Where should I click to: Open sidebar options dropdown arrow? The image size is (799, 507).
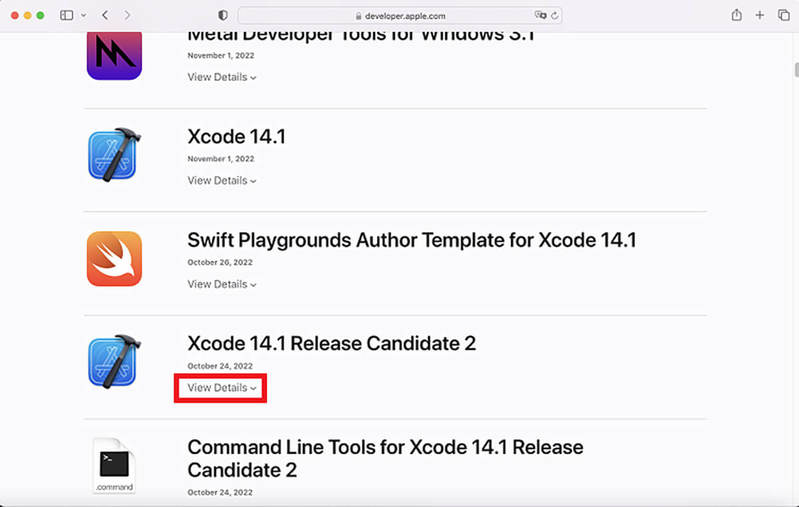pyautogui.click(x=84, y=15)
